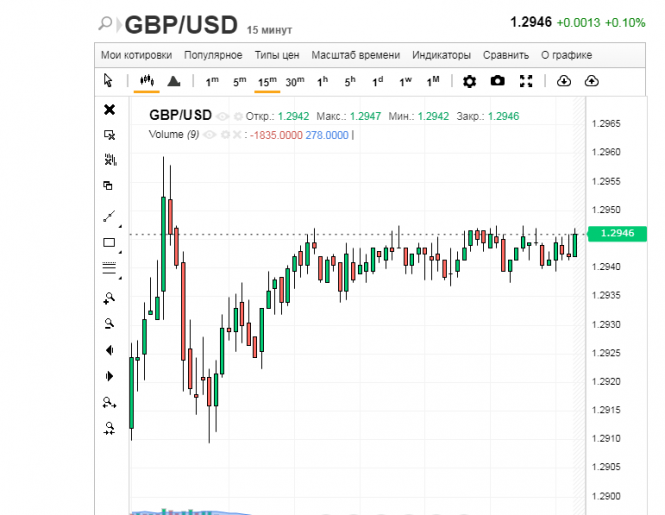Close the drawing tools sidebar with X

click(x=109, y=109)
